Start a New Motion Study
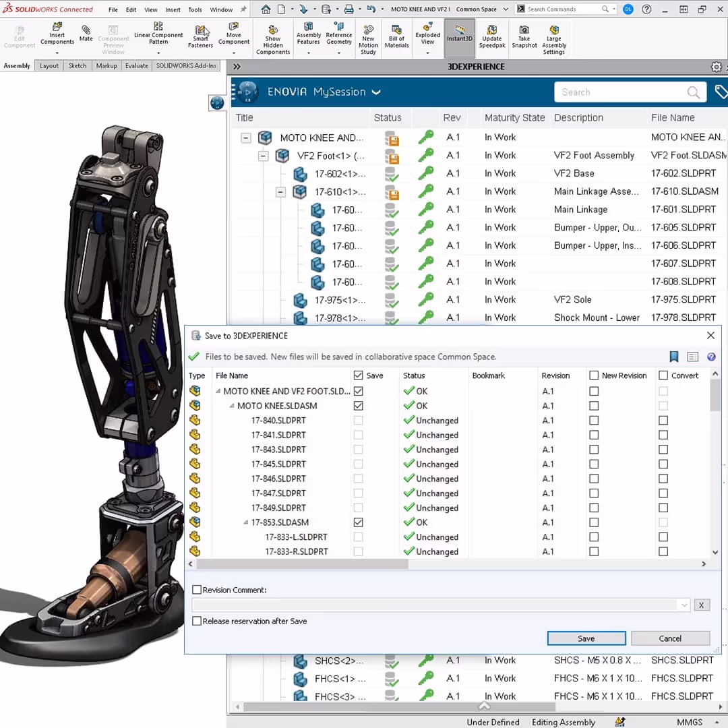Viewport: 728px width, 728px height. (368, 40)
